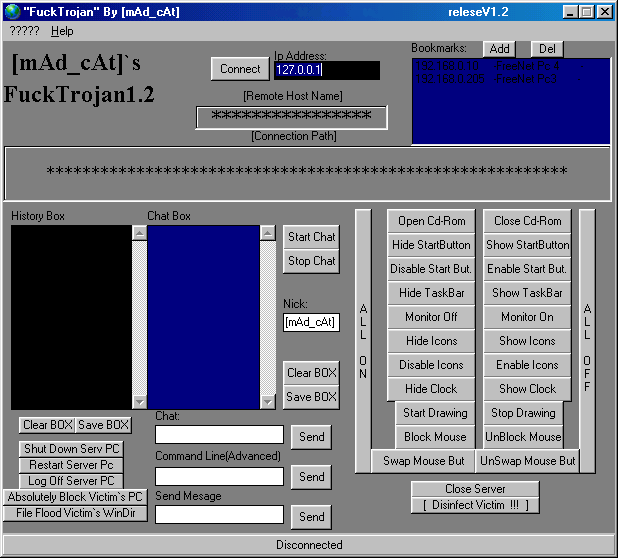The image size is (618, 558).
Task: Click the History Box scrollbar down arrow
Action: [139, 401]
